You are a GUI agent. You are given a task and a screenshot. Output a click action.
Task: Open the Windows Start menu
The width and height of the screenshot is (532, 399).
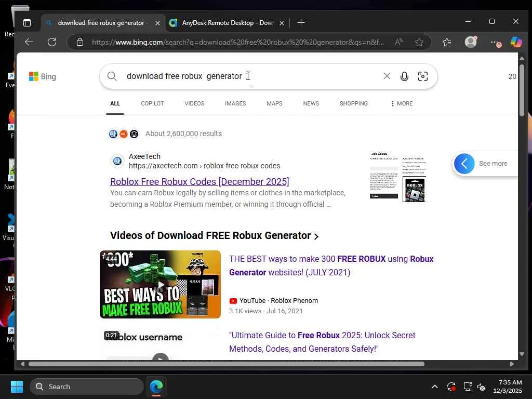[17, 387]
